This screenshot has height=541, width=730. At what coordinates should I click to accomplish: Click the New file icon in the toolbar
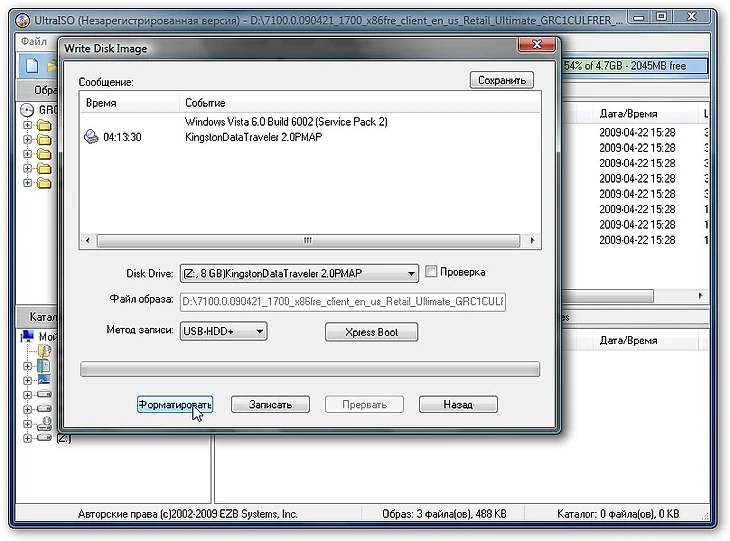point(32,66)
